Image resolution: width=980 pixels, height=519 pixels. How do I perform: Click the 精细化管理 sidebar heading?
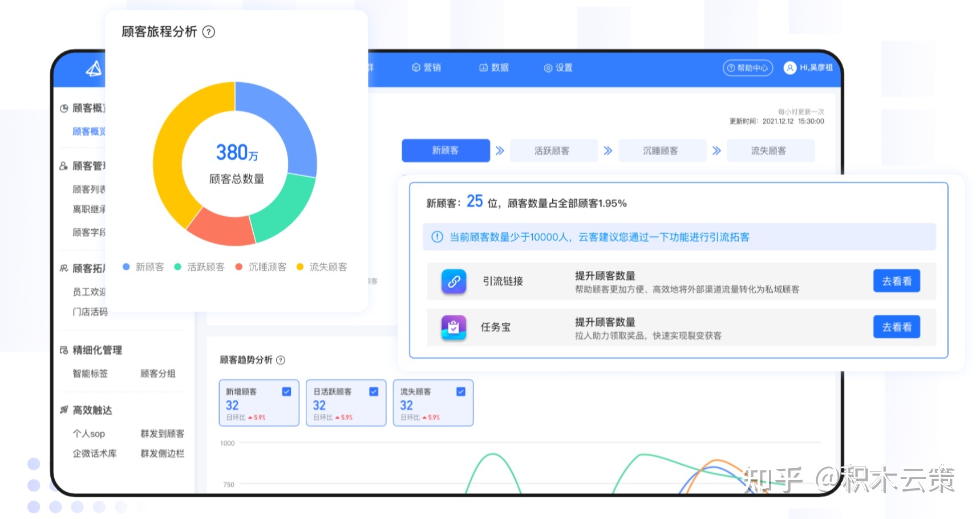point(98,350)
